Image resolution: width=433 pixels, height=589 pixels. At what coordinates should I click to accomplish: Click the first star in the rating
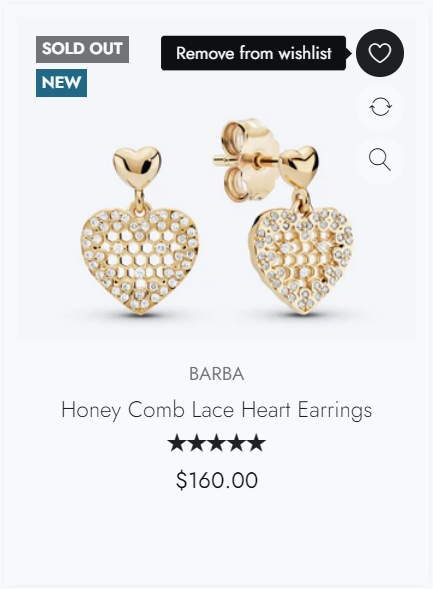coord(177,443)
